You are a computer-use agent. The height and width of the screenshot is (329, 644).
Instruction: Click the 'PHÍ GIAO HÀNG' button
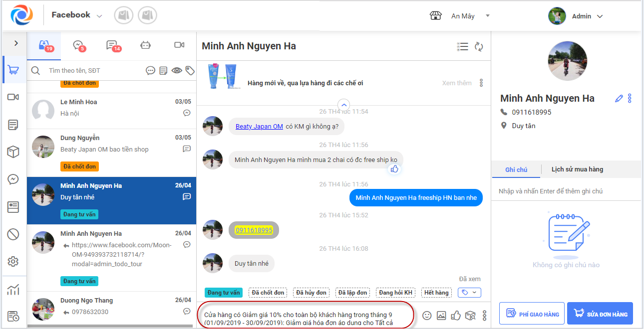click(532, 314)
